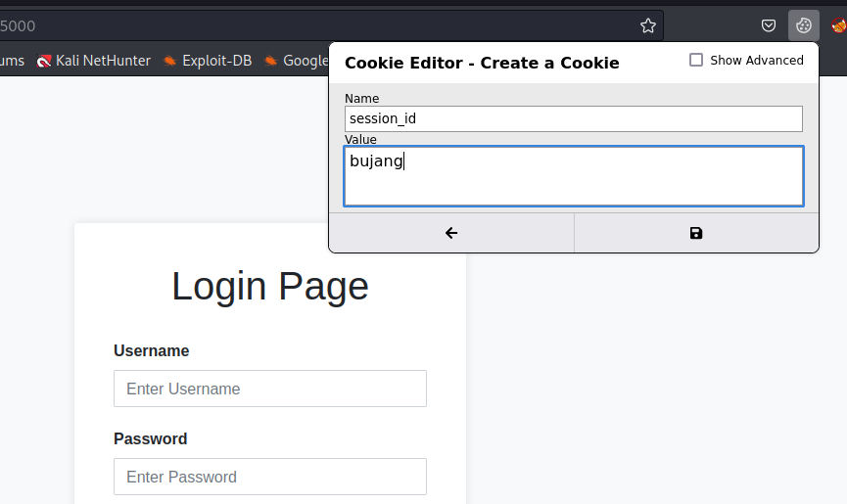Viewport: 847px width, 504px height.
Task: Click the Google bookmark flame icon
Action: coord(270,61)
